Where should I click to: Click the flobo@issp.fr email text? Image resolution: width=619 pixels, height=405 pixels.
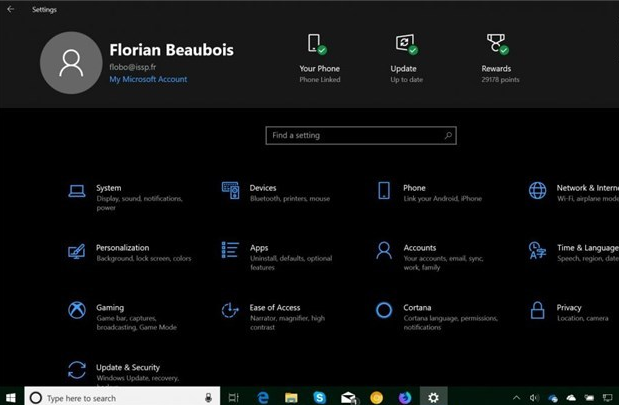pos(133,67)
